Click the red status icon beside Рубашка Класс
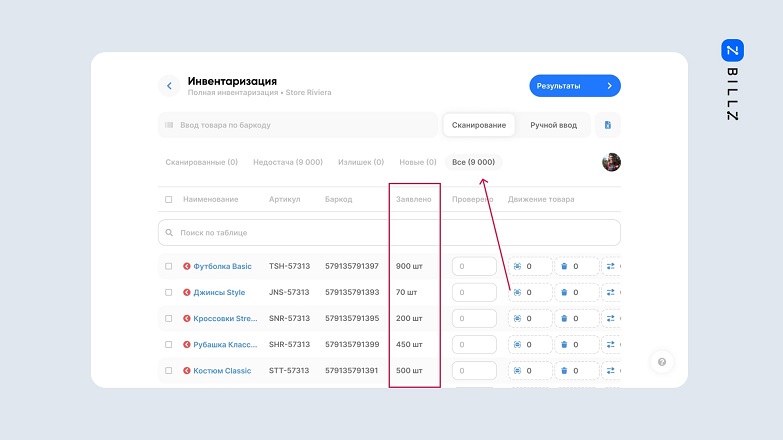This screenshot has height=440, width=783. click(x=186, y=344)
